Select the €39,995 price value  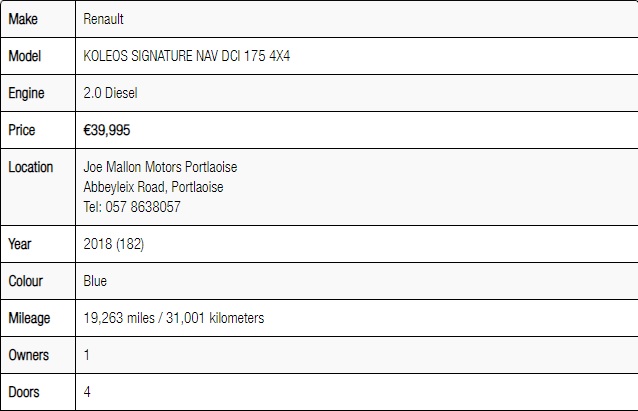[x=107, y=130]
